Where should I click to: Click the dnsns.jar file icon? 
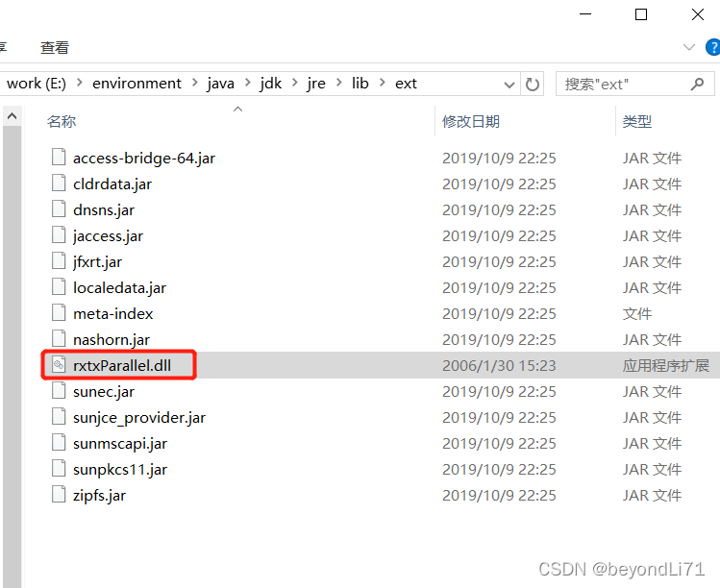(59, 208)
